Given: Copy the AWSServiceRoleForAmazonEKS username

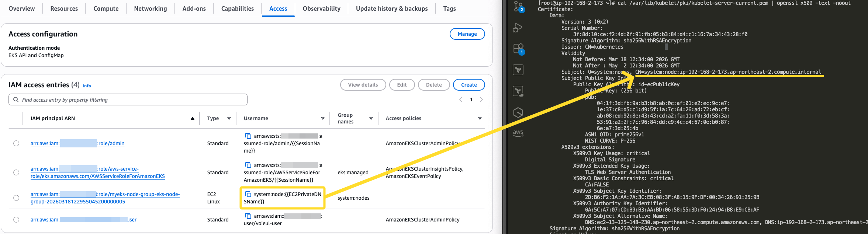Looking at the screenshot, I should click(x=248, y=165).
